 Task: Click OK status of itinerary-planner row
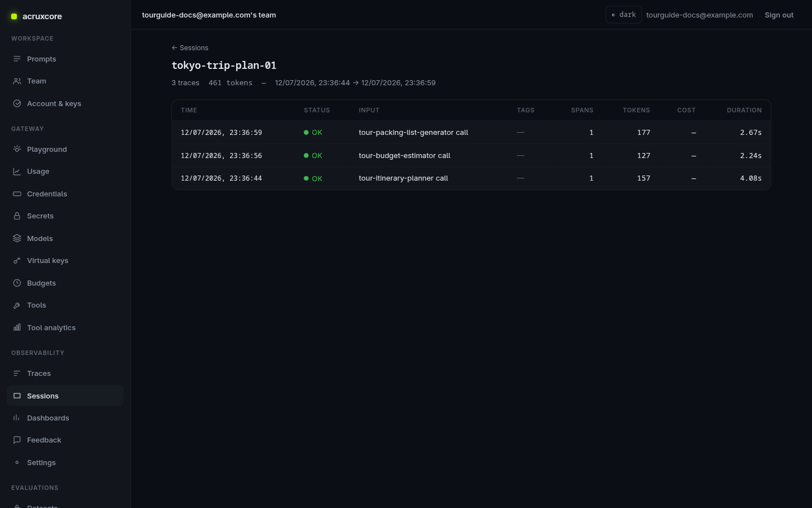tap(313, 178)
